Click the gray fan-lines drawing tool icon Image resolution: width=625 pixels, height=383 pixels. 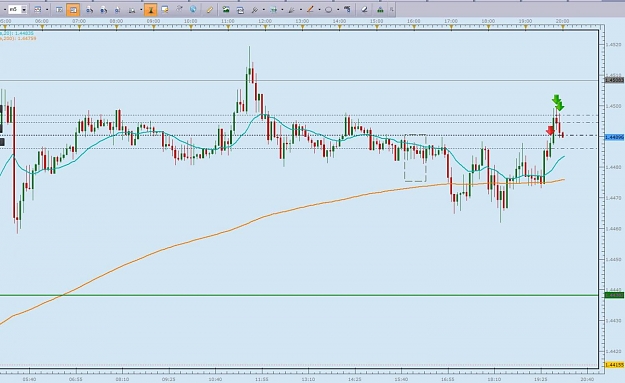click(292, 10)
